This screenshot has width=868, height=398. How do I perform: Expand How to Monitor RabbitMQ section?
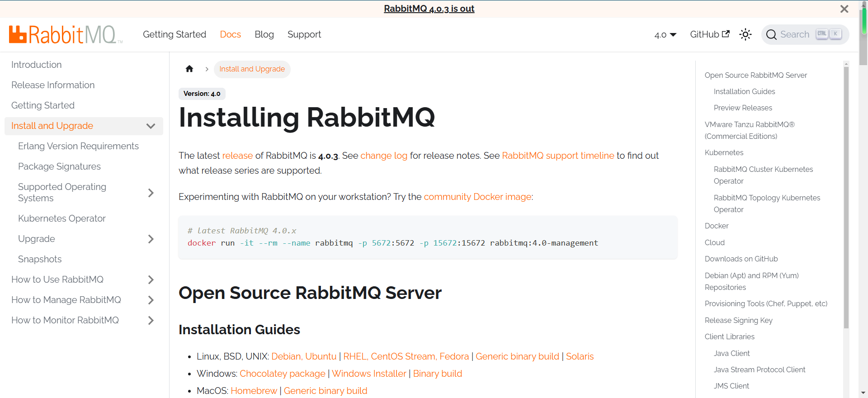point(151,320)
